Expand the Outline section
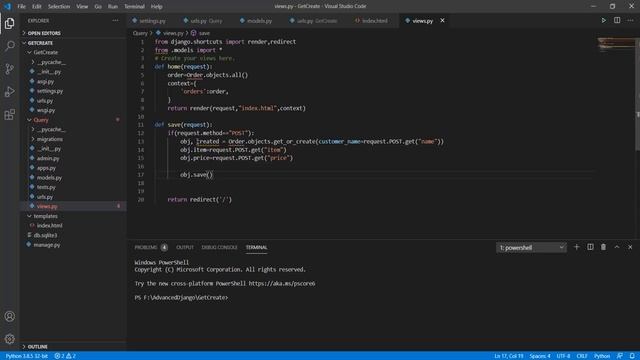640x360 pixels. point(38,347)
